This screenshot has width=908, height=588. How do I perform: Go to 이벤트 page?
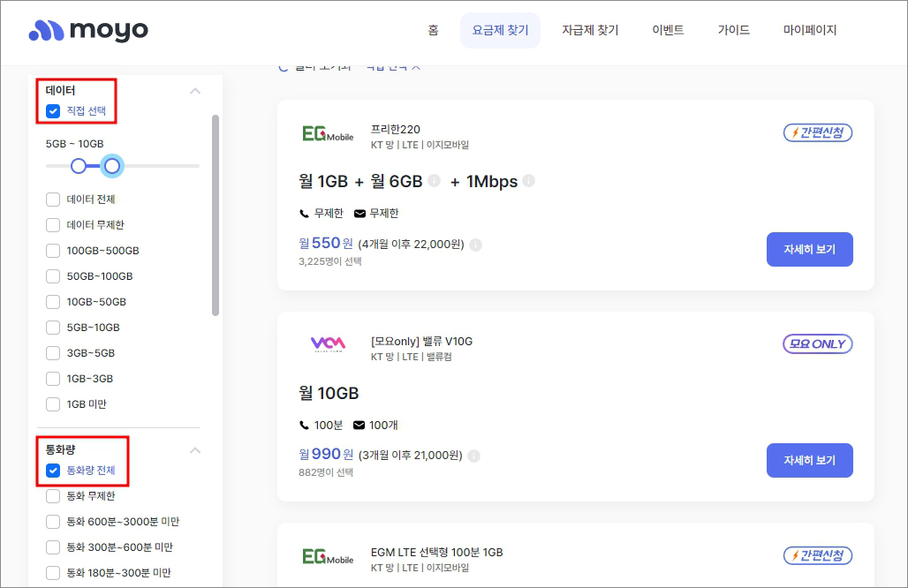click(x=668, y=30)
